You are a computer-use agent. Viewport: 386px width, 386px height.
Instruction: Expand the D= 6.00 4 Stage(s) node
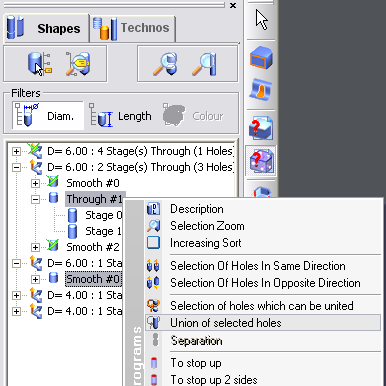click(16, 151)
